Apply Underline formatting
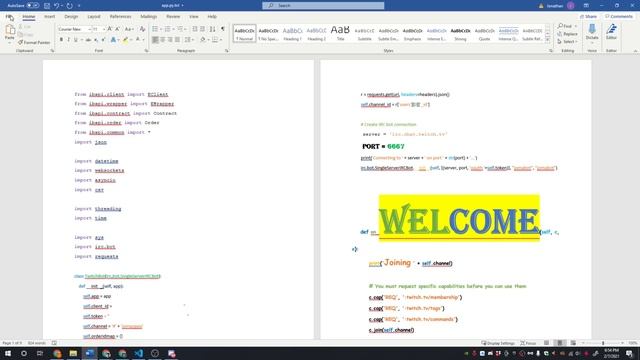This screenshot has height=360, width=640. coord(75,40)
